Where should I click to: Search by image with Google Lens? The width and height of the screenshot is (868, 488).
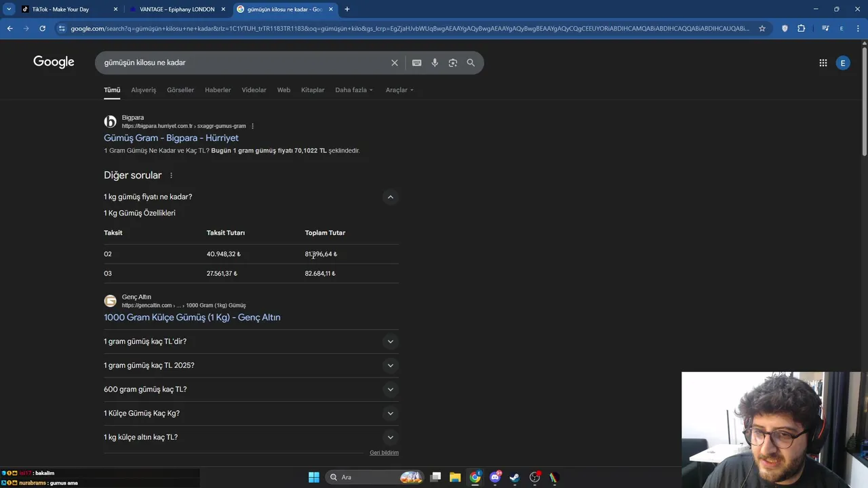453,62
